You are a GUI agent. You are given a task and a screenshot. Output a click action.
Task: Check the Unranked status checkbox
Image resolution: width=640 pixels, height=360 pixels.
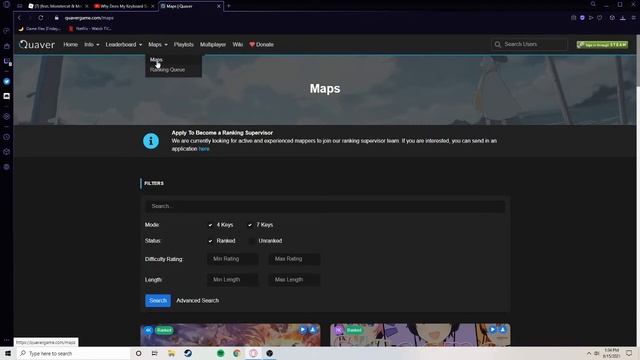click(252, 241)
